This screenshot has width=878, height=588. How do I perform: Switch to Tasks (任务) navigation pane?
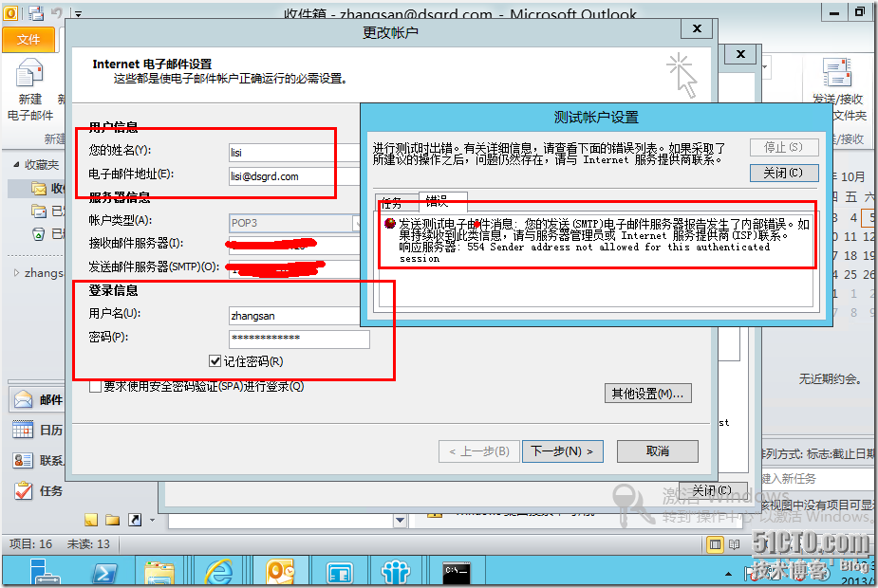pos(37,490)
